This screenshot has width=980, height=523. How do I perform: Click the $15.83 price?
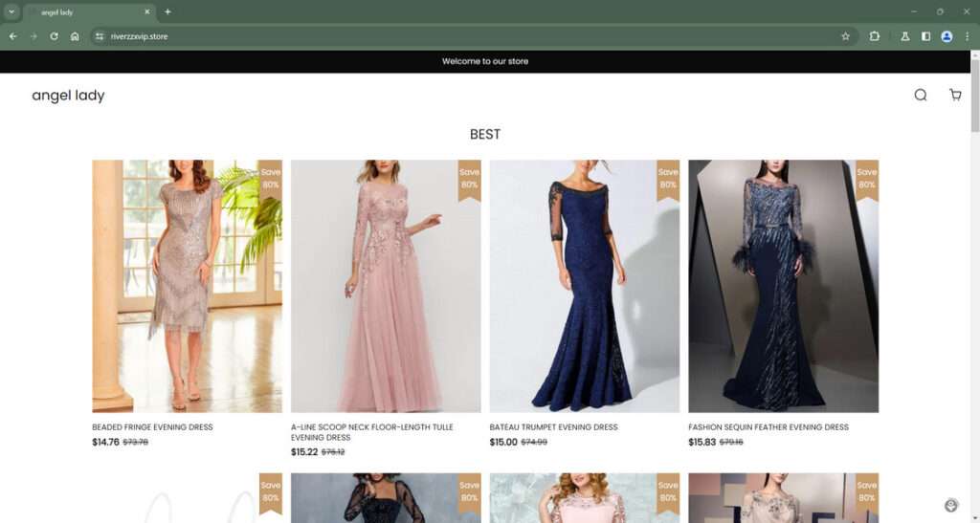702,442
